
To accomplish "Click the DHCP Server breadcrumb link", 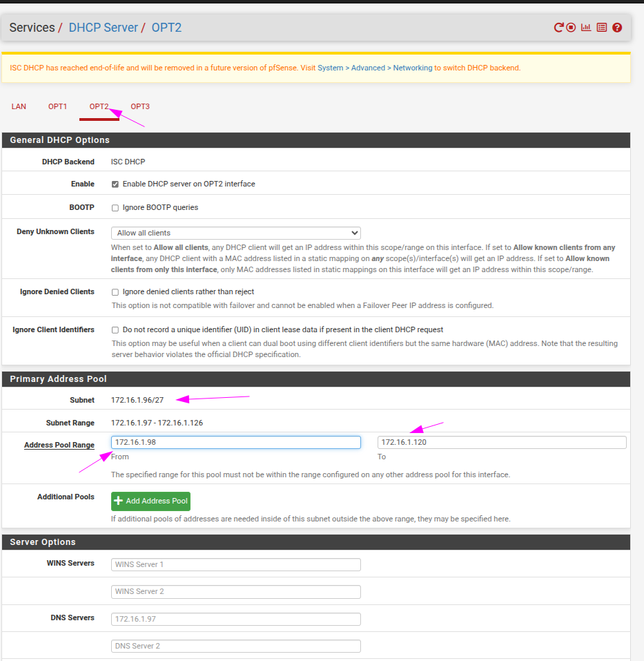I will tap(103, 28).
